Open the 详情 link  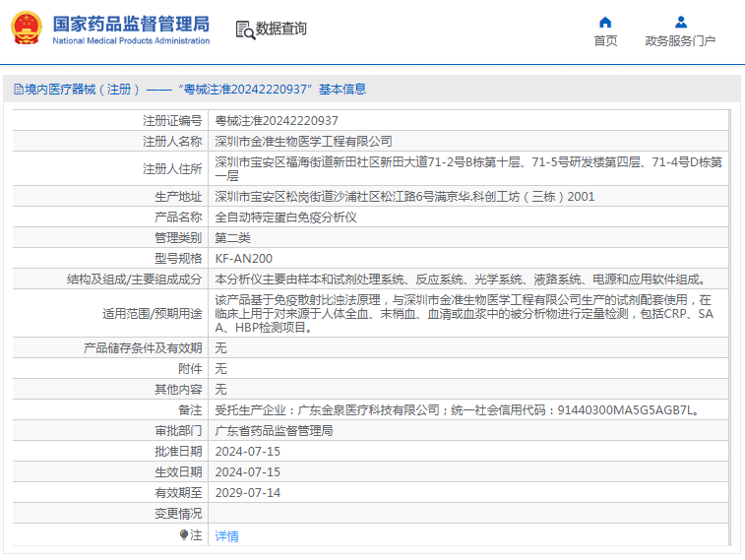click(226, 536)
